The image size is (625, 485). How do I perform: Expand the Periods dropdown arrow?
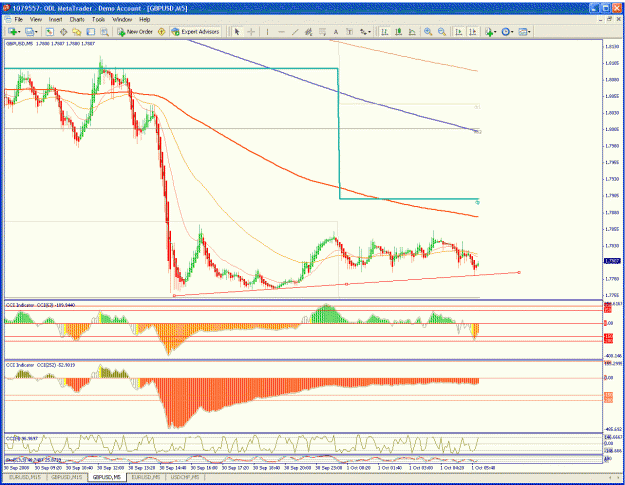512,32
